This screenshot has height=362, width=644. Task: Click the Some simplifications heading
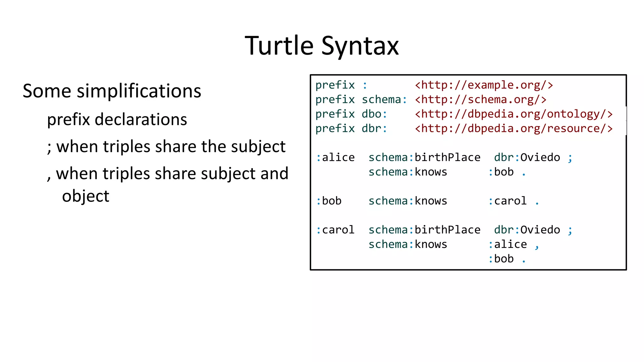click(x=112, y=91)
